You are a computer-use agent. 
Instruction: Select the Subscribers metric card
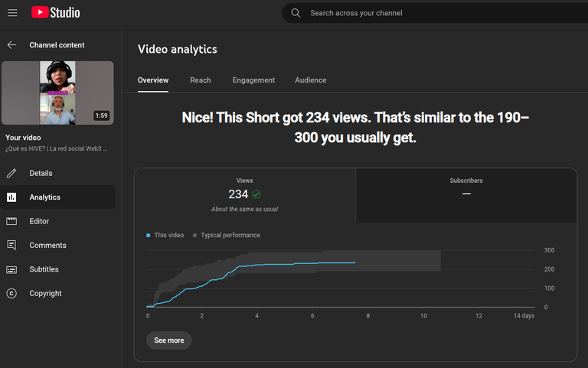click(x=466, y=195)
